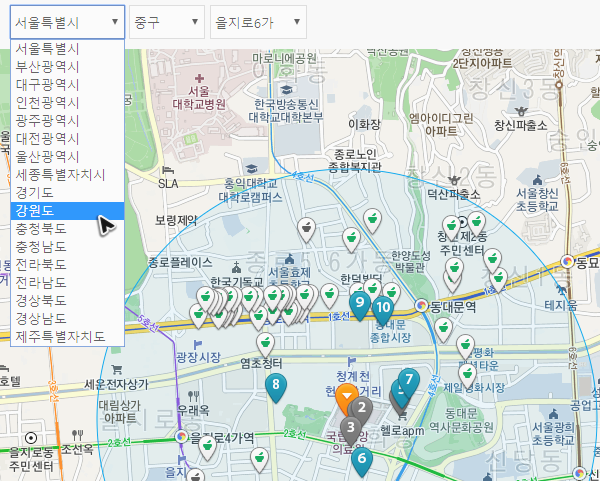Click pharmacy pin below 동대문역

[x=443, y=329]
